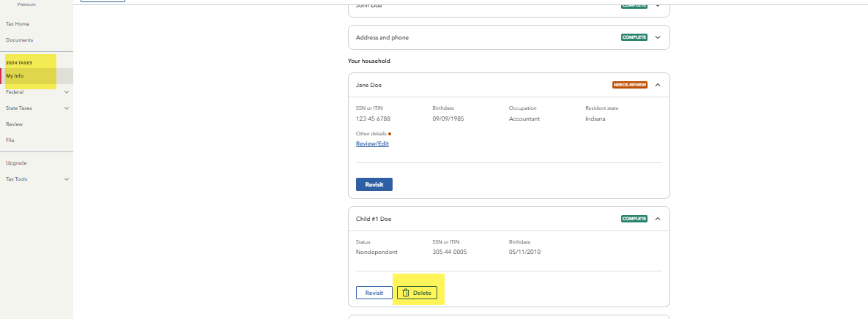Open Tax Home in the sidebar
This screenshot has width=868, height=319.
17,23
